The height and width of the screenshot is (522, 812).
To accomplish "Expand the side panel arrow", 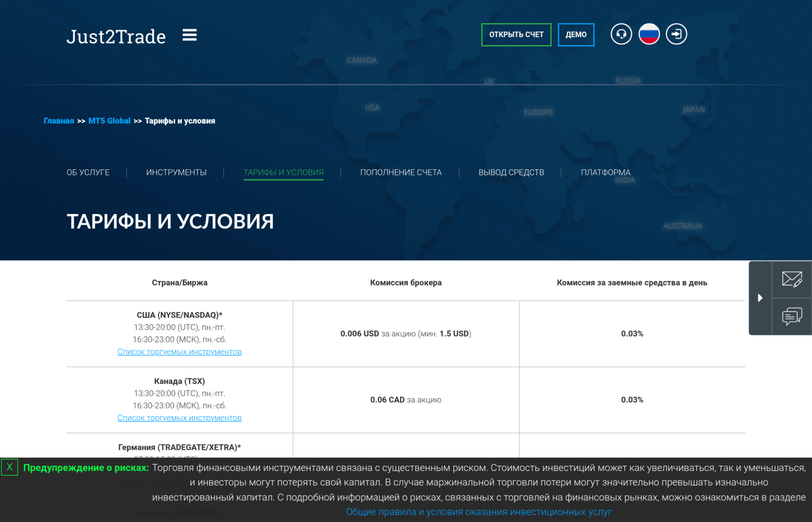I will (760, 298).
